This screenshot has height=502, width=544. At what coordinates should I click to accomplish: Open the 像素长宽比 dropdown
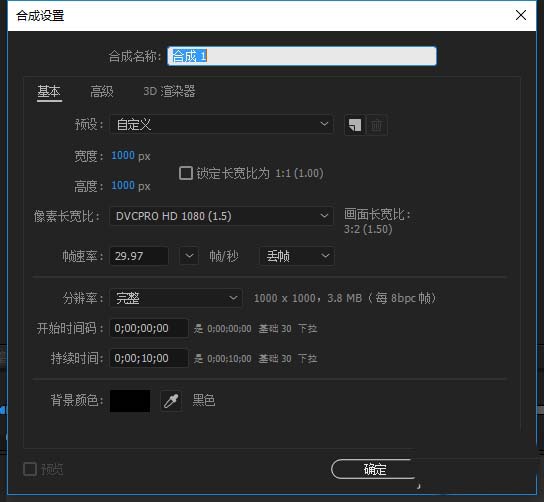(x=222, y=216)
